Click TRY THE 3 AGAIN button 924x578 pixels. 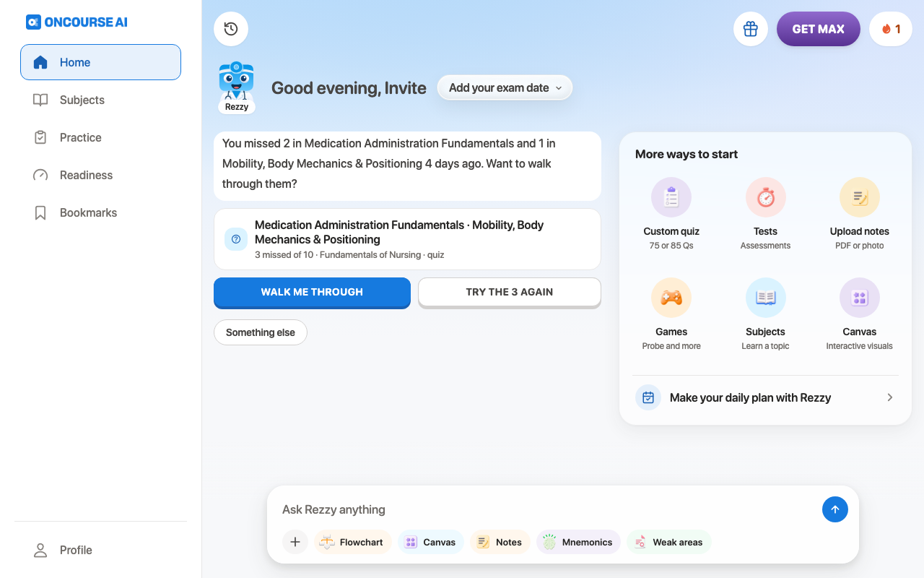[510, 293]
